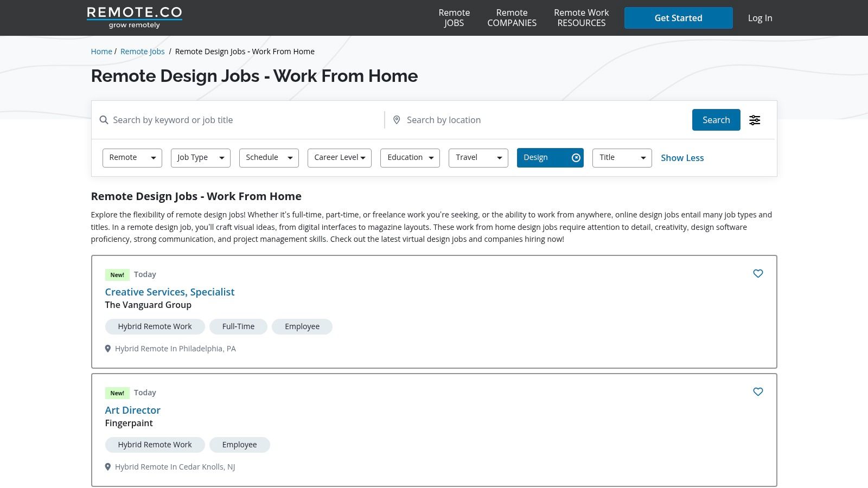Open the Job Type dropdown
This screenshot has width=868, height=488.
pos(200,158)
